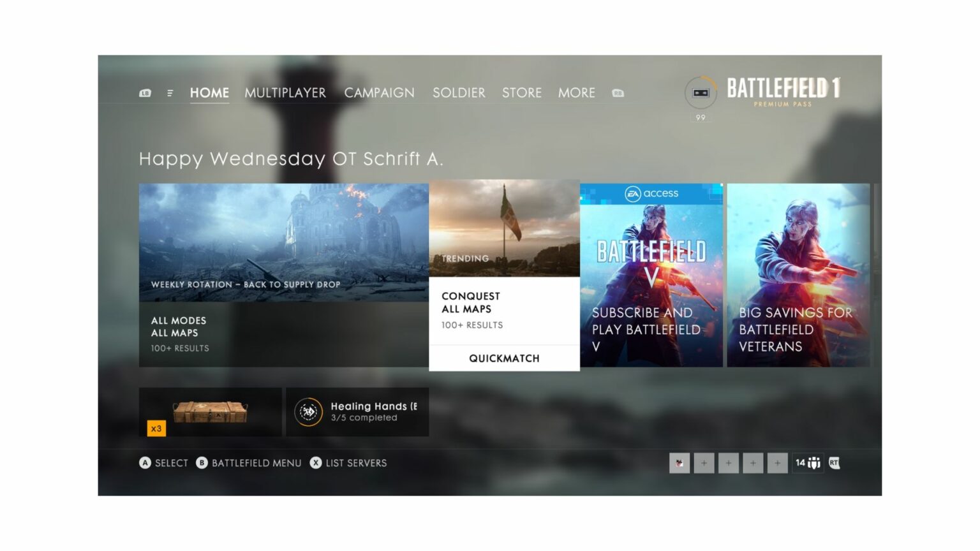980x551 pixels.
Task: Add player in empty slot beside friends counter
Action: (x=777, y=463)
